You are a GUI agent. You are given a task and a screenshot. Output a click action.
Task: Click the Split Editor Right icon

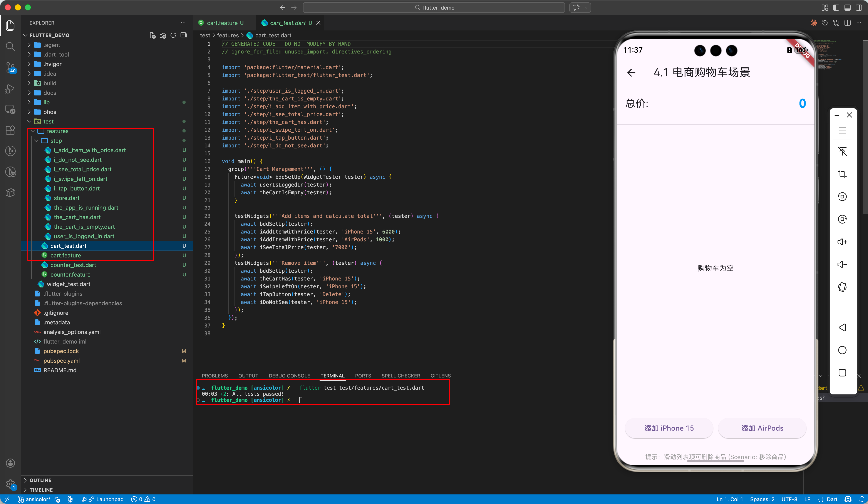tap(848, 23)
